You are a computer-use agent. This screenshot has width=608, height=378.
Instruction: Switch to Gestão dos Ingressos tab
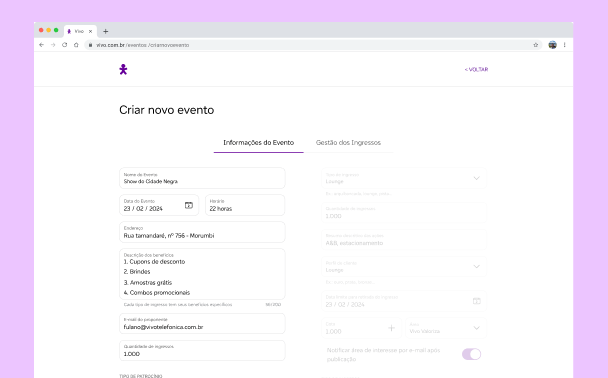pyautogui.click(x=348, y=143)
